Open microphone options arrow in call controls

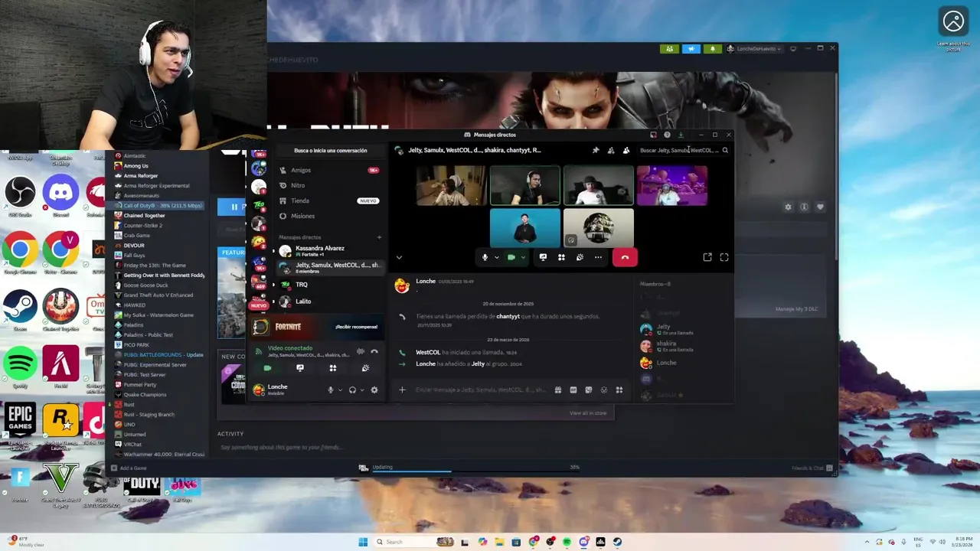[x=496, y=258]
